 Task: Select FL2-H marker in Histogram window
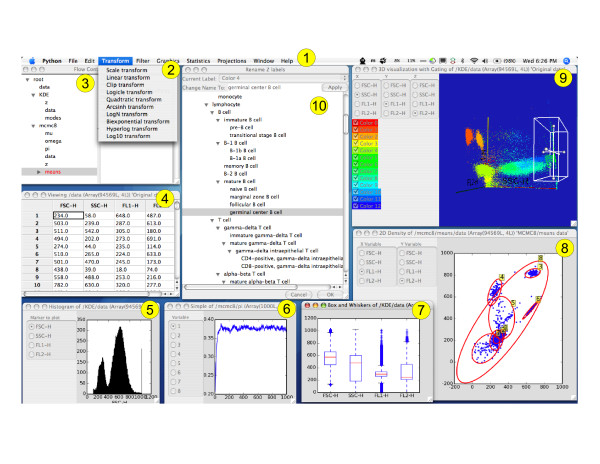point(31,354)
